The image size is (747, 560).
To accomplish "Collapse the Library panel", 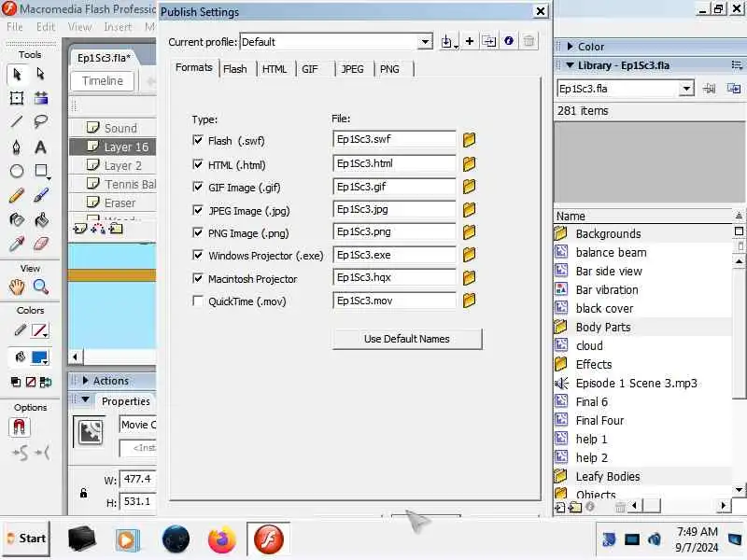I will click(x=570, y=65).
